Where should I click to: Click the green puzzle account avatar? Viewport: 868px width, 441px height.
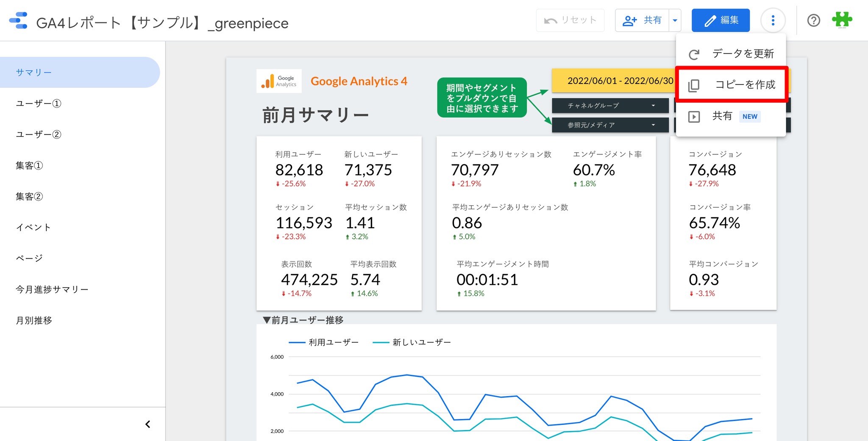[842, 20]
